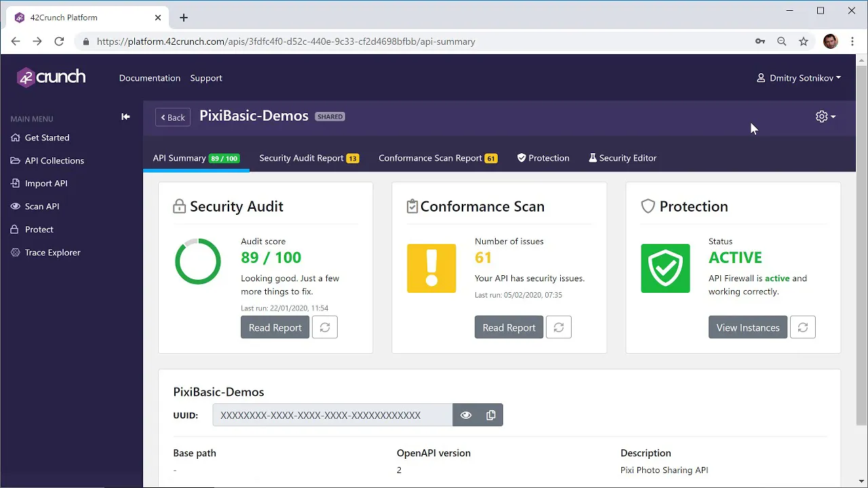Click the Conformance Scan clipboard icon heading
The height and width of the screenshot is (488, 868).
coord(412,206)
